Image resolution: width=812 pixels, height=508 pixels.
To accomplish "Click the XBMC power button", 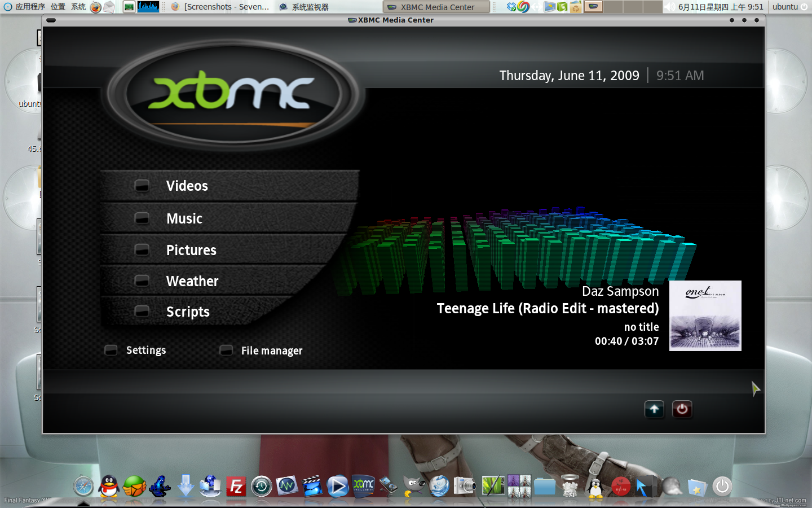I will pyautogui.click(x=682, y=409).
